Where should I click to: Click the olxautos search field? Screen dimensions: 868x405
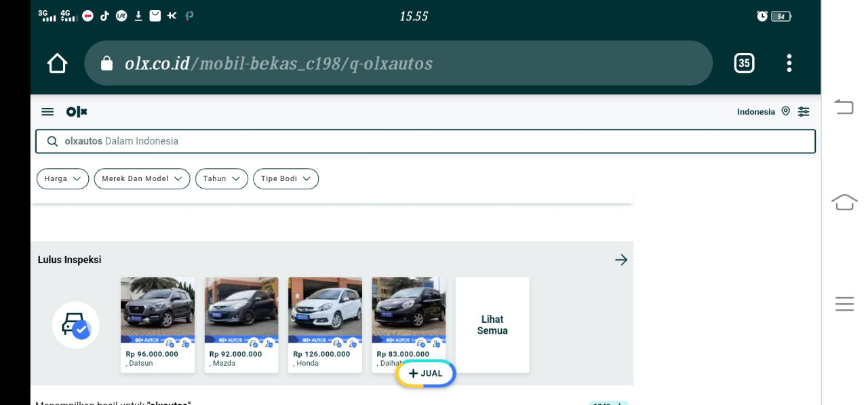pos(425,141)
